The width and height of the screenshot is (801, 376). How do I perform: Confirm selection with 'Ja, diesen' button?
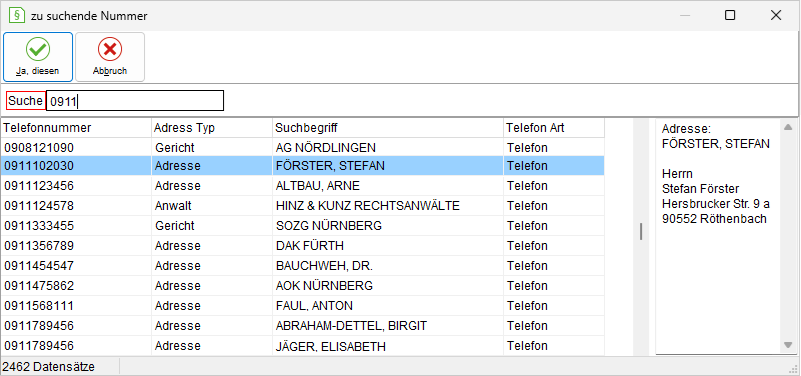(38, 57)
